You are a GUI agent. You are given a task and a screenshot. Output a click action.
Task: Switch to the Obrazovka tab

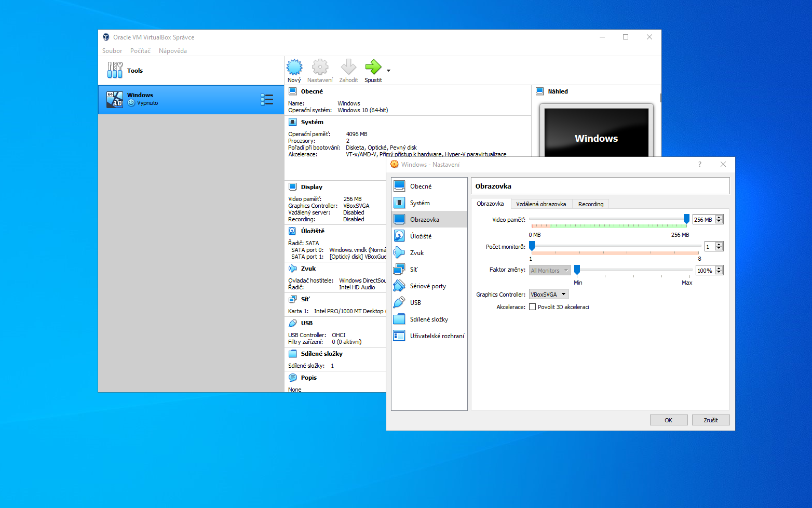pyautogui.click(x=490, y=204)
